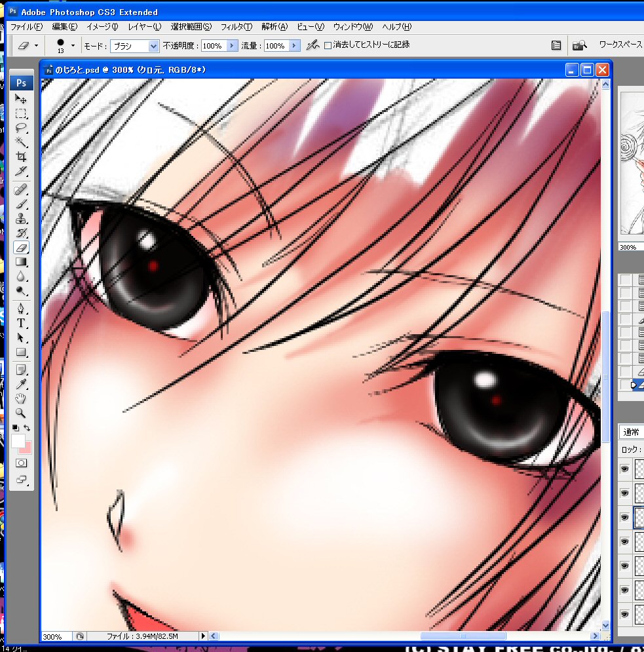Click the document horizontal scrollbar thumb
Viewport: 644px width, 652px height.
point(463,636)
